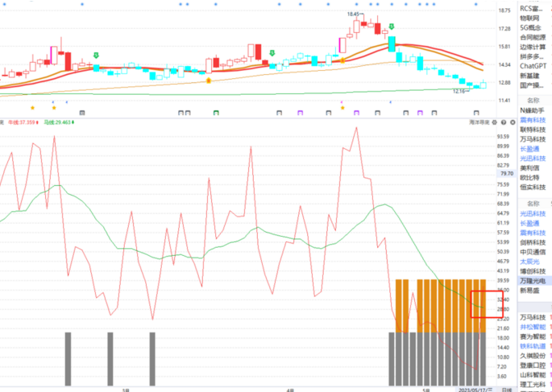Viewport: 552px width, 392px height.
Task: Select 欧比特 in the stock list
Action: point(529,178)
